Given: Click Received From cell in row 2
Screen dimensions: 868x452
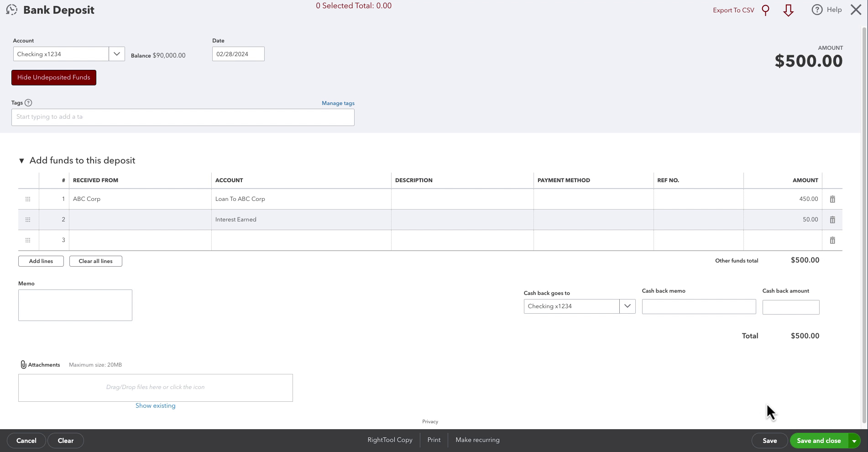Looking at the screenshot, I should [140, 220].
